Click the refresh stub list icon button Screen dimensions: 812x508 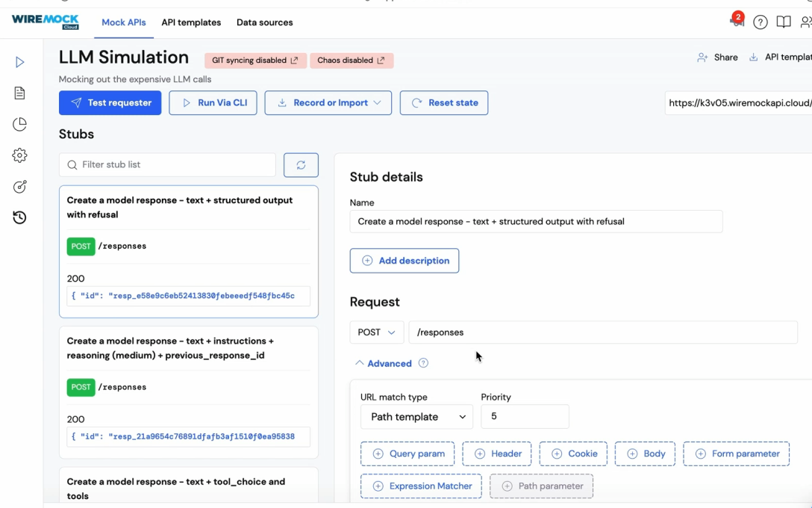(301, 165)
